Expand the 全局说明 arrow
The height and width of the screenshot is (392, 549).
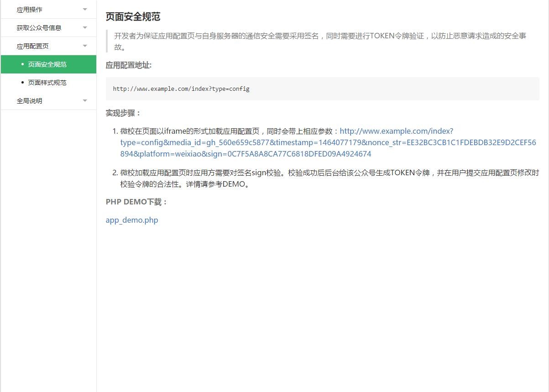(x=85, y=100)
